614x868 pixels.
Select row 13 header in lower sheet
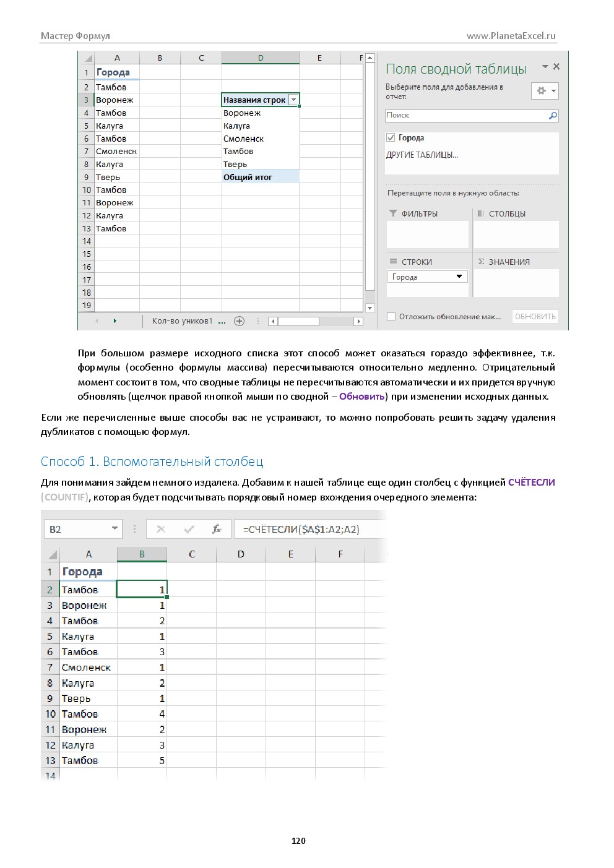tap(50, 761)
